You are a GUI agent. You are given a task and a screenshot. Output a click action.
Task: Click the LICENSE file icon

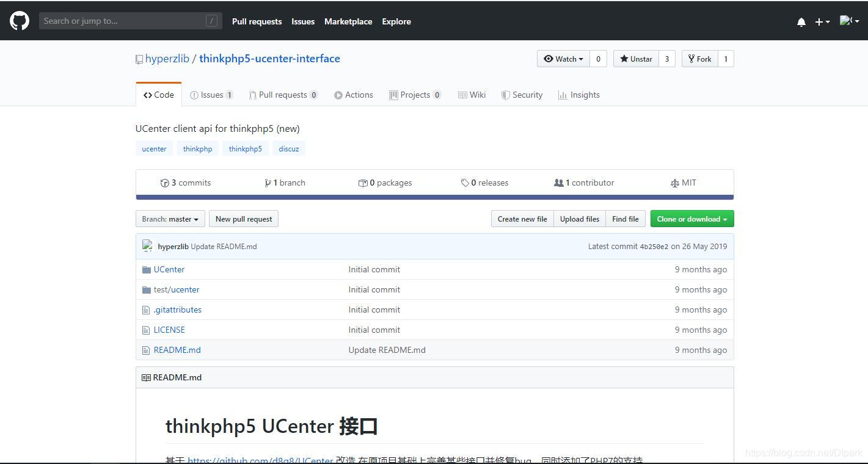145,330
